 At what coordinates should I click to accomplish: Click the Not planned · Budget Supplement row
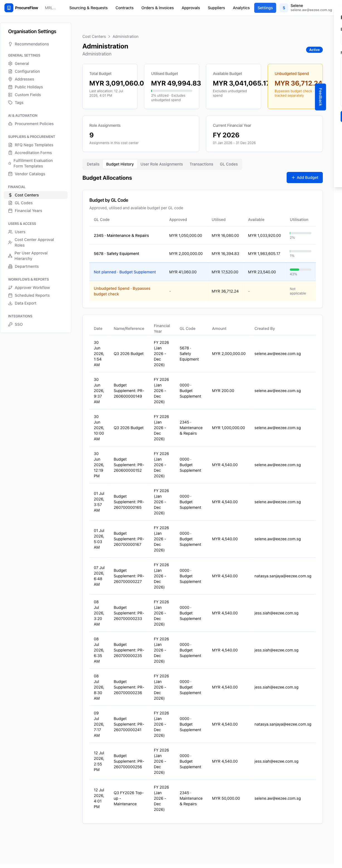[x=202, y=272]
